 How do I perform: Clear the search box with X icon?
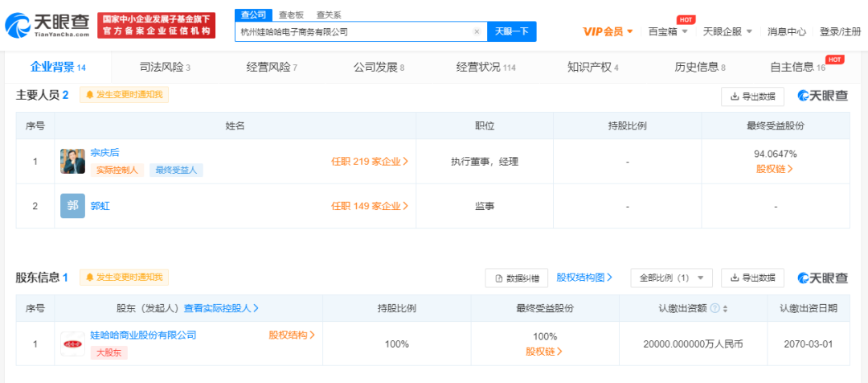point(477,31)
